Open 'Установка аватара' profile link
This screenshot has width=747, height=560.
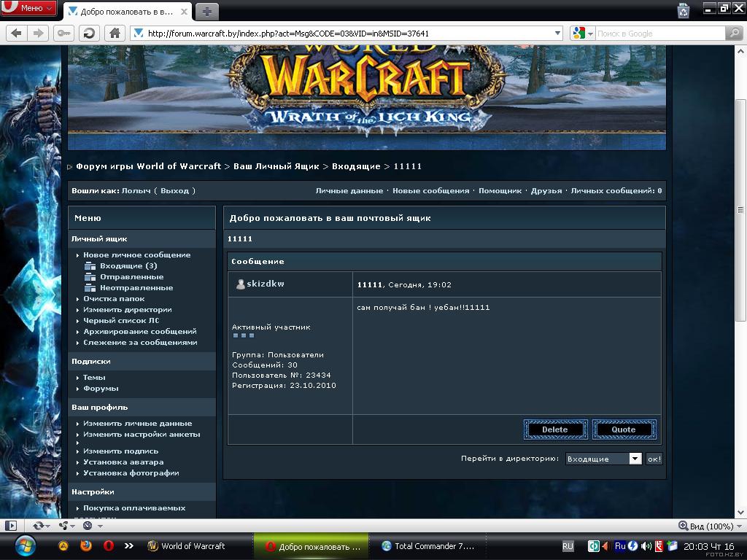pos(123,462)
